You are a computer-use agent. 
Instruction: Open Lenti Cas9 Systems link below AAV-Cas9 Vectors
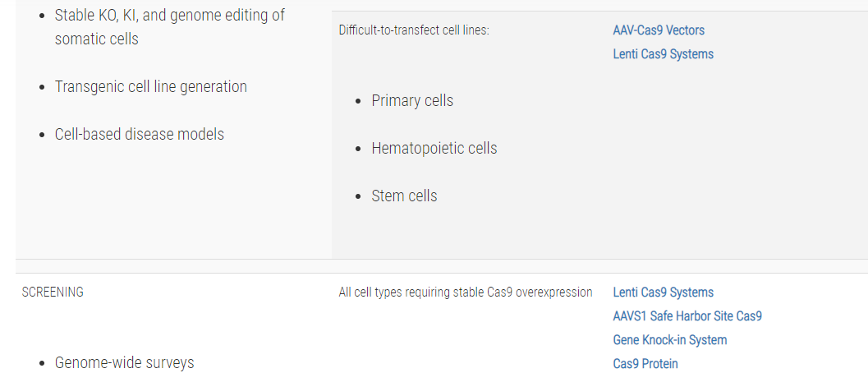[664, 53]
